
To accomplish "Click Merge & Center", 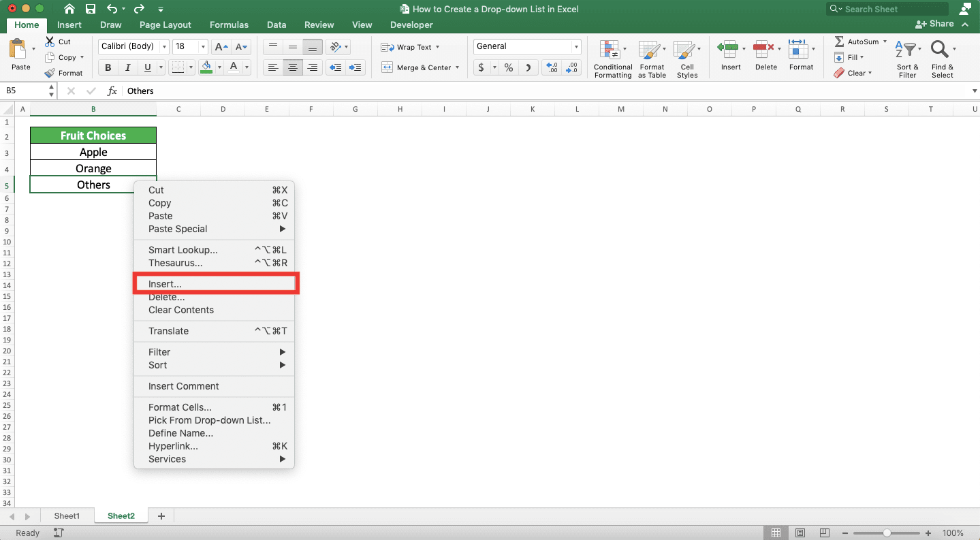I will (x=420, y=67).
